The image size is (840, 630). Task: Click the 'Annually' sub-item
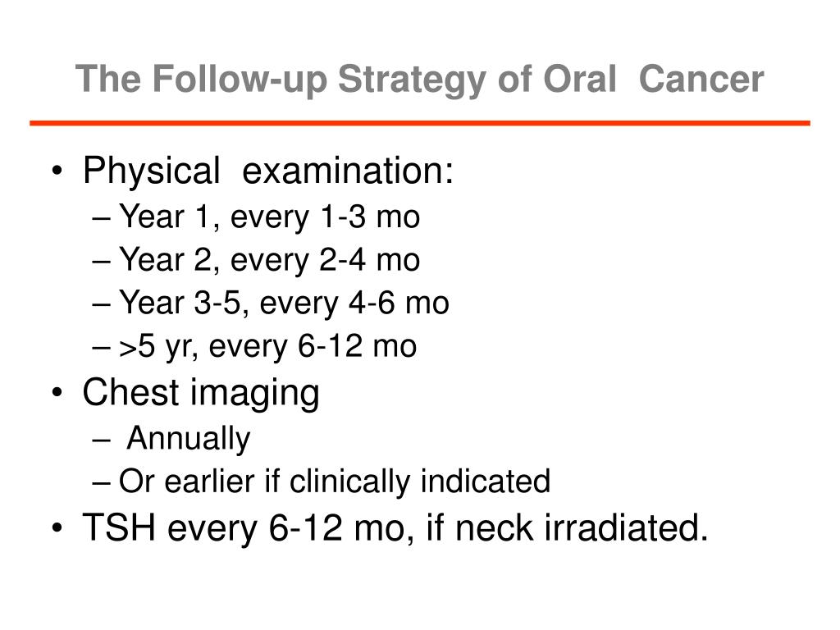point(189,439)
